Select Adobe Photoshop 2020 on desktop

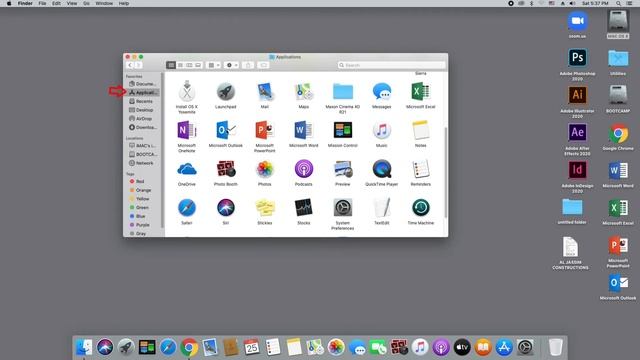(577, 58)
